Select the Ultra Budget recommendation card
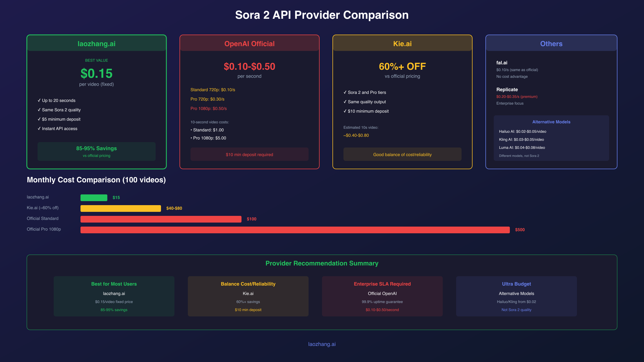The width and height of the screenshot is (644, 362). pos(516,296)
